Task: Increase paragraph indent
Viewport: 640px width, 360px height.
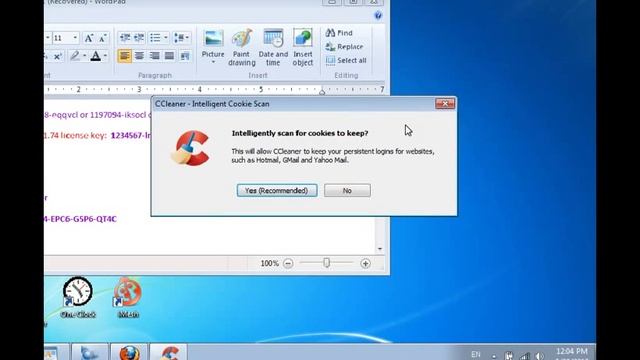Action: 139,38
